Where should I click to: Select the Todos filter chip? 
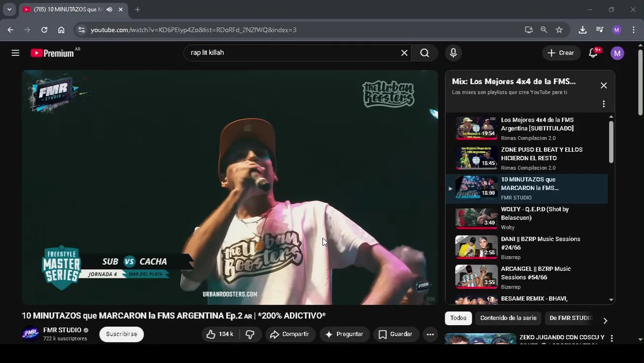(x=458, y=318)
